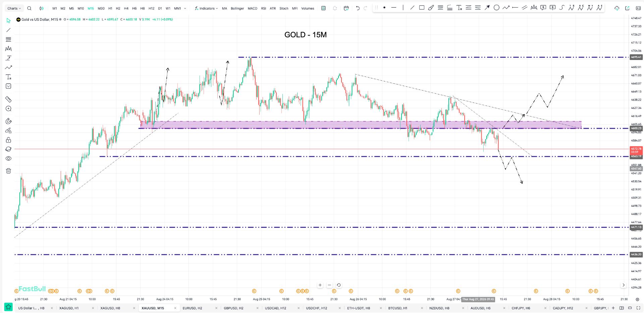
Task: Click the Gold vs US Dollar symbol label
Action: click(x=40, y=19)
